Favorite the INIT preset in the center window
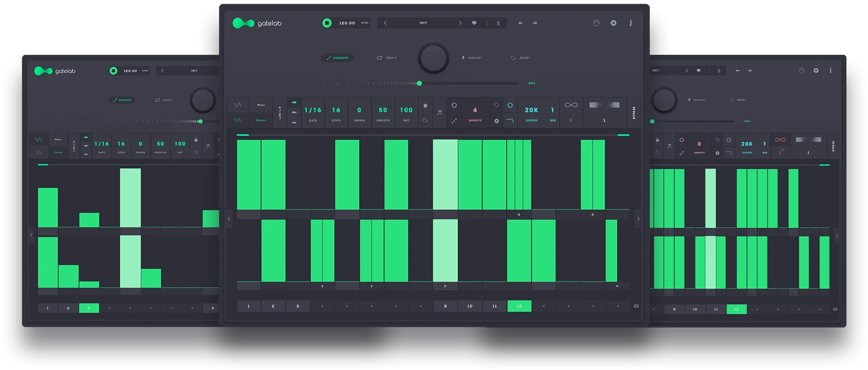The image size is (868, 370). click(x=474, y=23)
